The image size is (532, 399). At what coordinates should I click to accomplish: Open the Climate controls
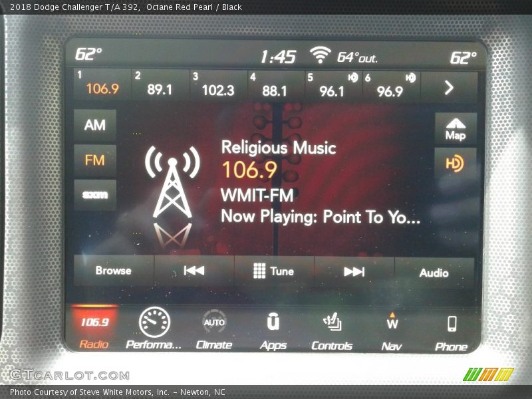[x=214, y=329]
